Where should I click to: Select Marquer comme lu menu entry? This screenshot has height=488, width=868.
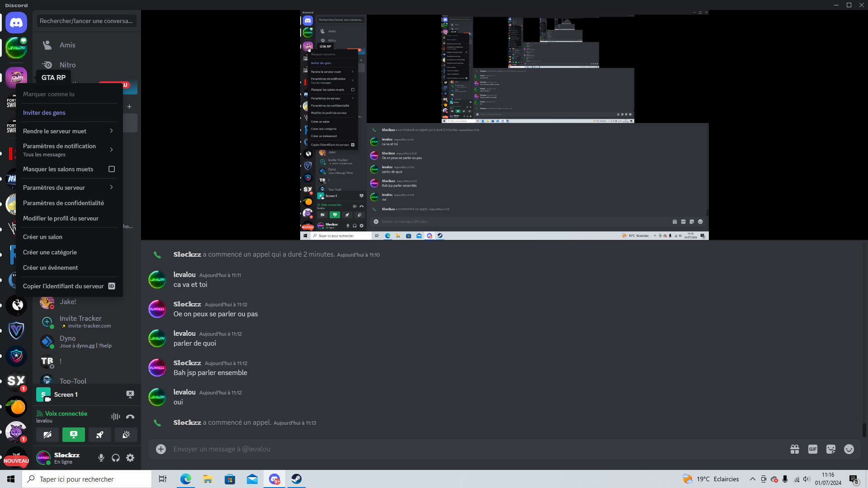point(68,94)
